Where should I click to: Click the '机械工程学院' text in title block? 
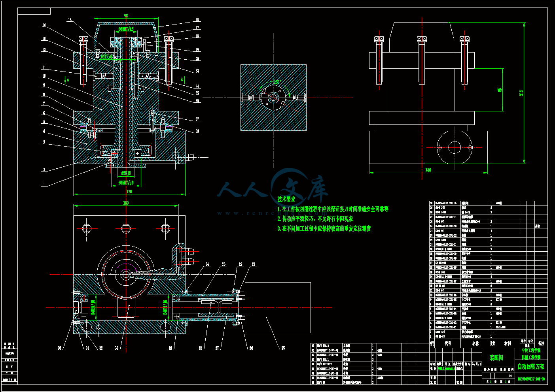point(531,357)
